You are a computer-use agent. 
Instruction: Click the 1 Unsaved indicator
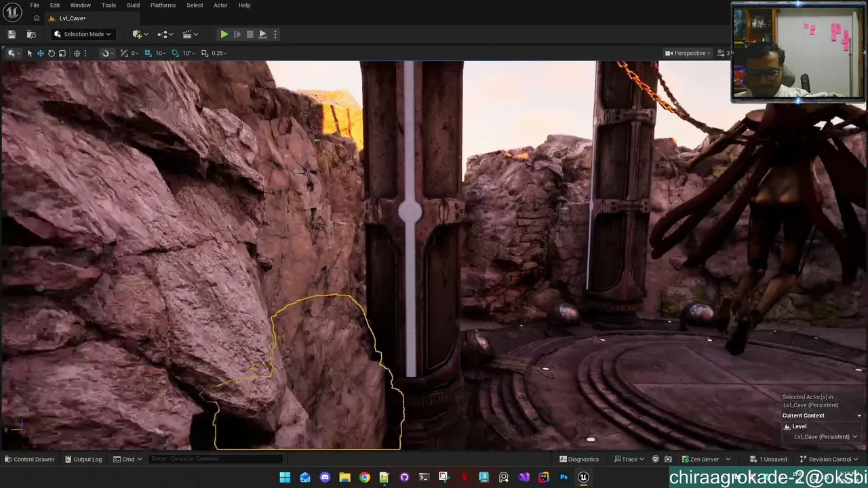pos(768,459)
